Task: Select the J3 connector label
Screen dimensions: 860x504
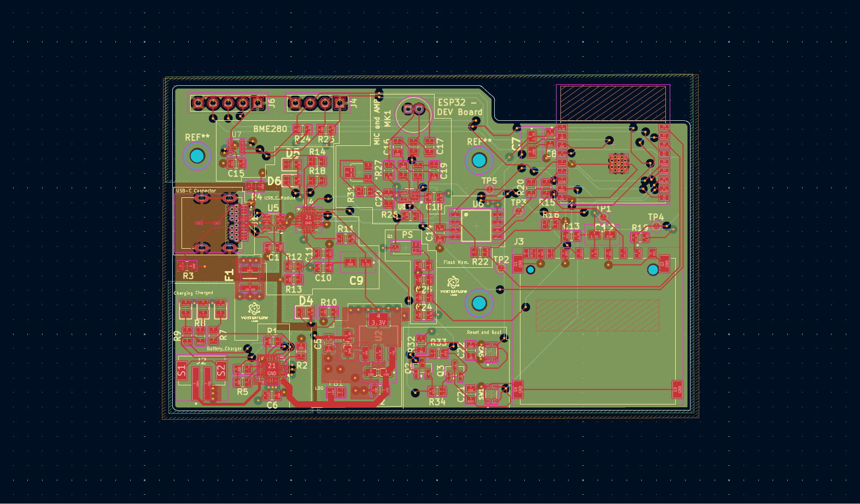Action: pos(519,241)
